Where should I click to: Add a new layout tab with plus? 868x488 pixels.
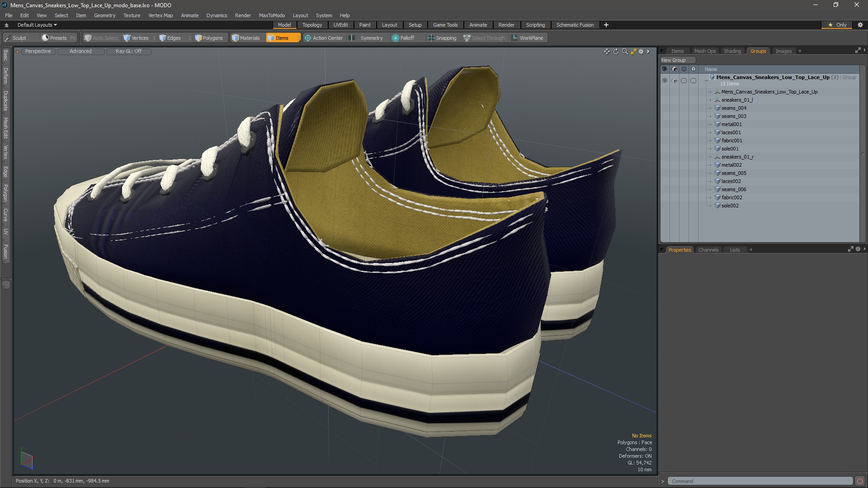click(606, 25)
